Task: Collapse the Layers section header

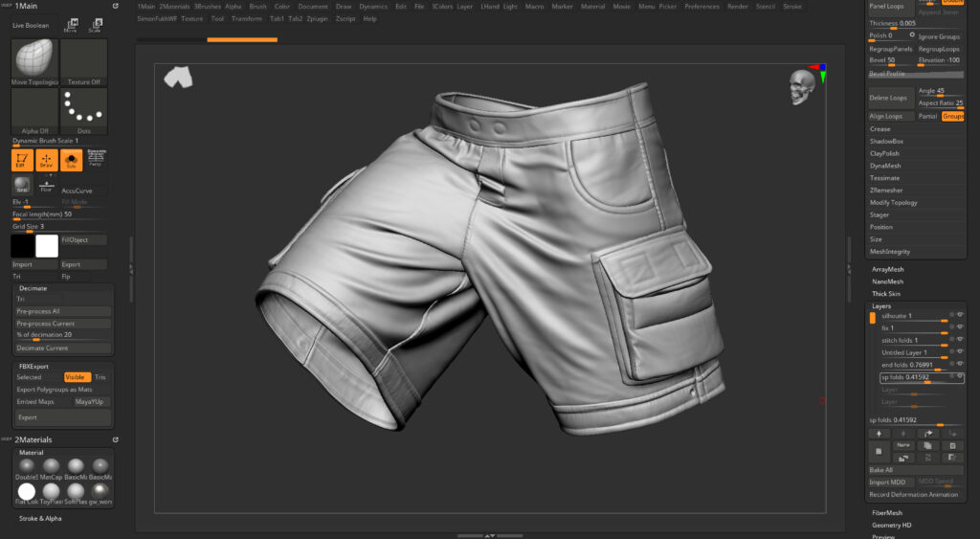Action: [x=881, y=306]
